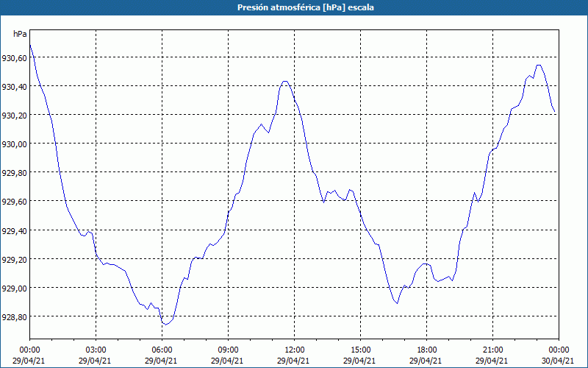Click the pressure curve minimum just after 06:00
This screenshot has width=588, height=368.
165,325
